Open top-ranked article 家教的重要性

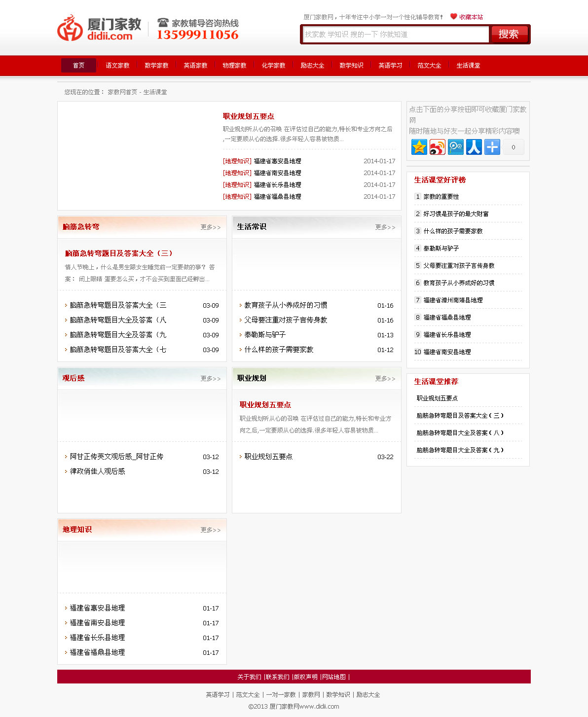click(x=441, y=197)
